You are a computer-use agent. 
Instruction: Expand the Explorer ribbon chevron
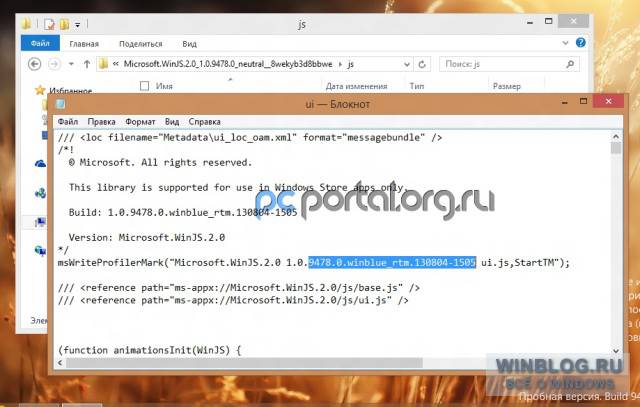point(565,43)
